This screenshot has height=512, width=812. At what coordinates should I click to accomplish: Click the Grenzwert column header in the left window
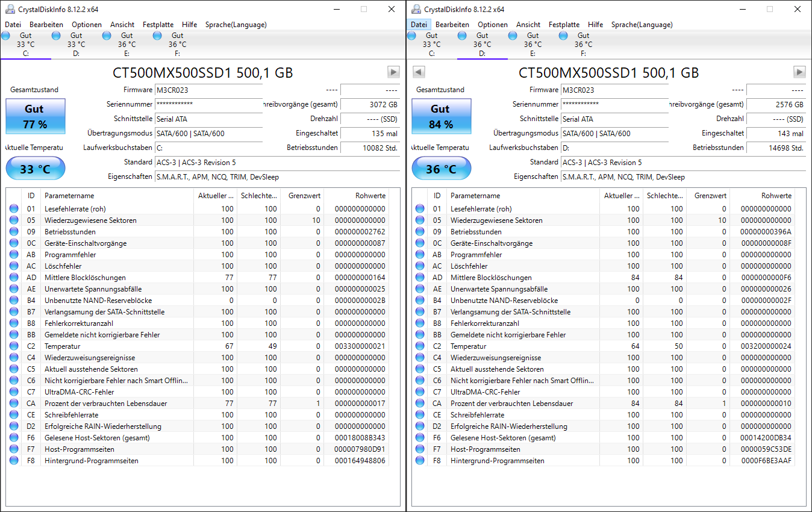click(x=302, y=196)
